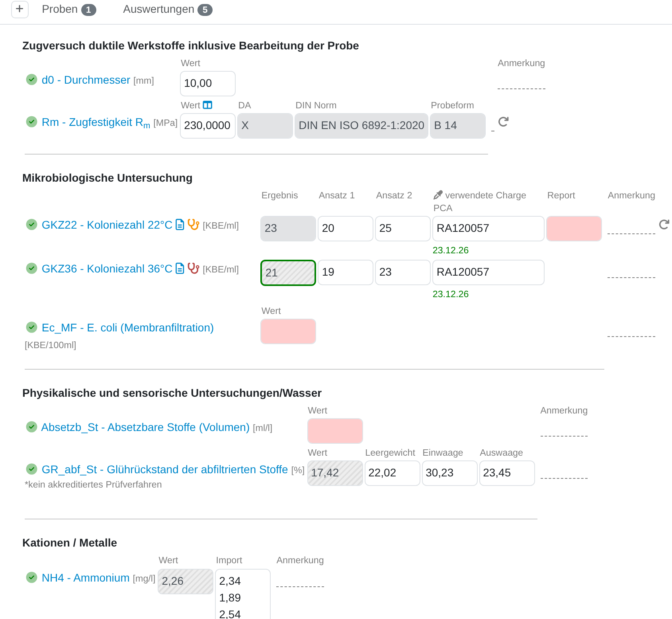Click Import field for NH4 - Ammonium
Screen dimensions: 672x619
243,594
